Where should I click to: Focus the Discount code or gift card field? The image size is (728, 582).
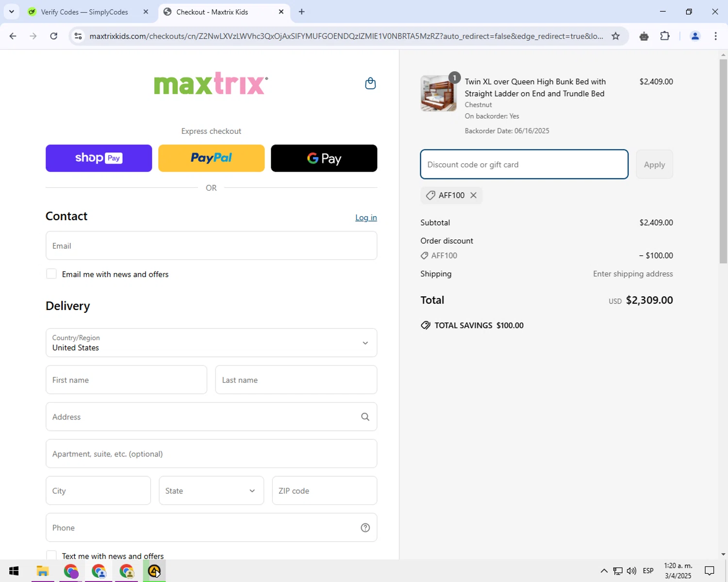pyautogui.click(x=524, y=164)
